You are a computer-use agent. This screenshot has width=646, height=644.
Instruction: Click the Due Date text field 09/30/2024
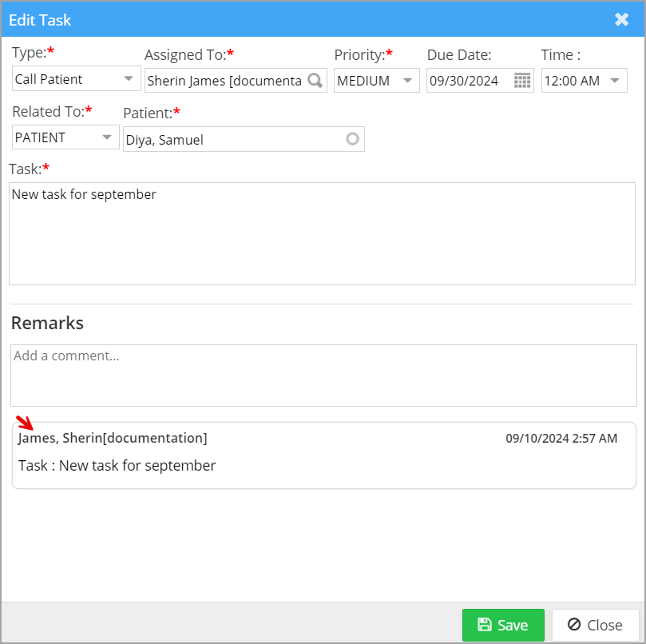469,81
